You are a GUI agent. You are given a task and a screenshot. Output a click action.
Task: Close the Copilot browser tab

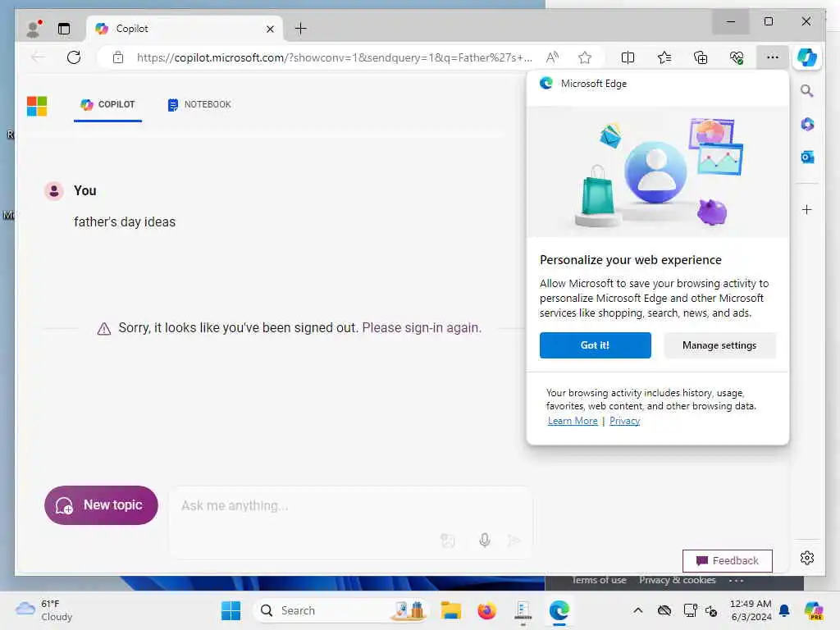tap(270, 29)
